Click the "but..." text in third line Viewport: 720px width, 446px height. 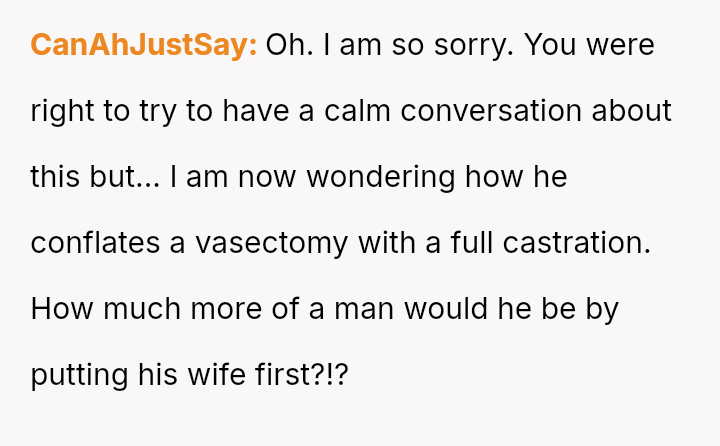tap(124, 176)
